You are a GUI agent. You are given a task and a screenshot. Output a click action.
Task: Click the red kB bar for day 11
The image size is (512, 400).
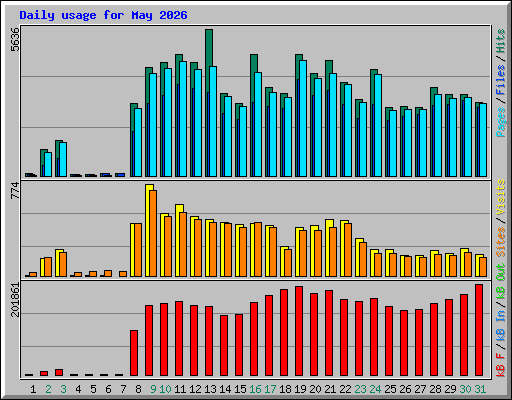pos(179,338)
